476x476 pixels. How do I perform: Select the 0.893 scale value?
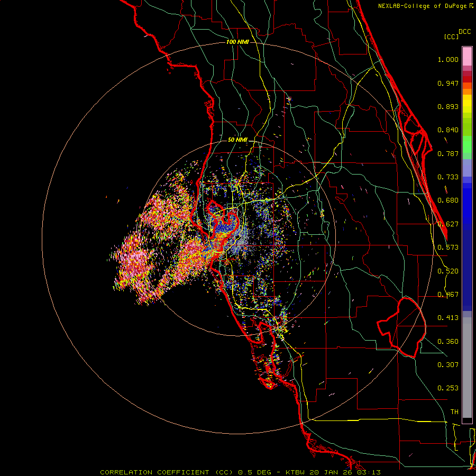448,106
